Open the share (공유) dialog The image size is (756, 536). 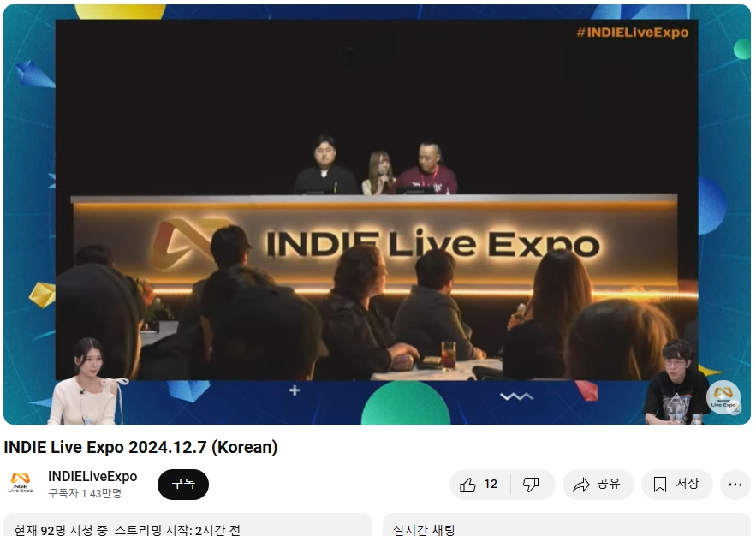tap(598, 485)
